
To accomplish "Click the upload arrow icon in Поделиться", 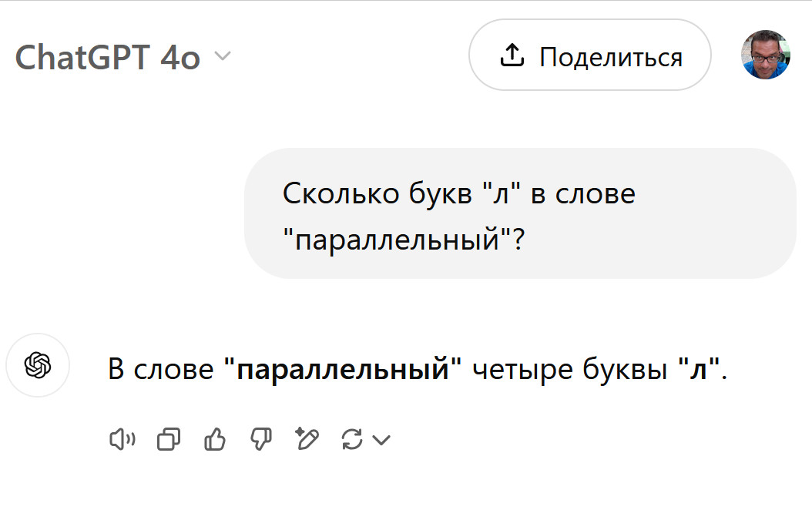I will [512, 55].
